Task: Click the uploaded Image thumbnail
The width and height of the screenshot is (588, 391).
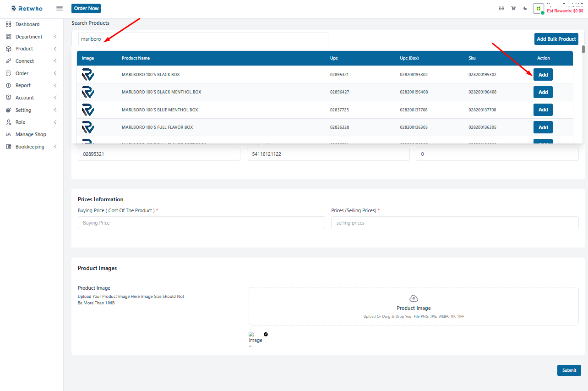Action: pos(255,338)
